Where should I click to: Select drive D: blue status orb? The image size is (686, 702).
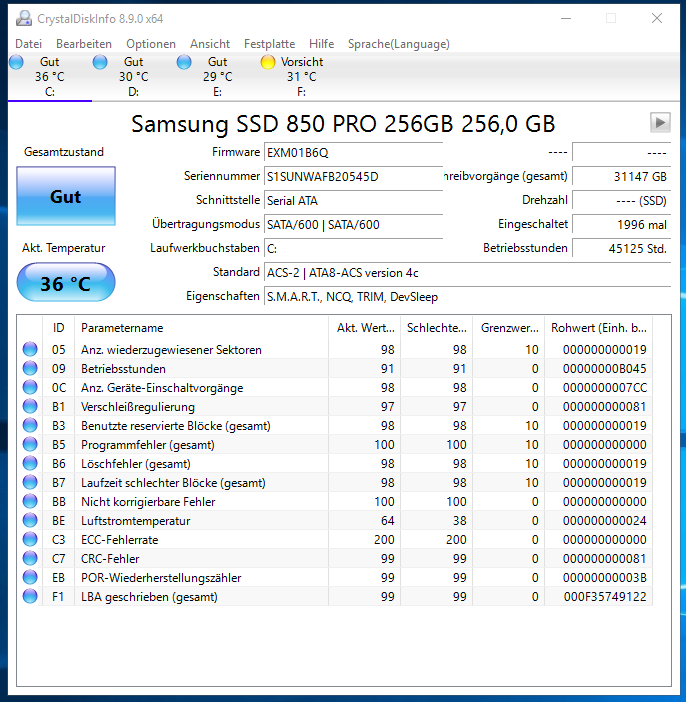100,62
